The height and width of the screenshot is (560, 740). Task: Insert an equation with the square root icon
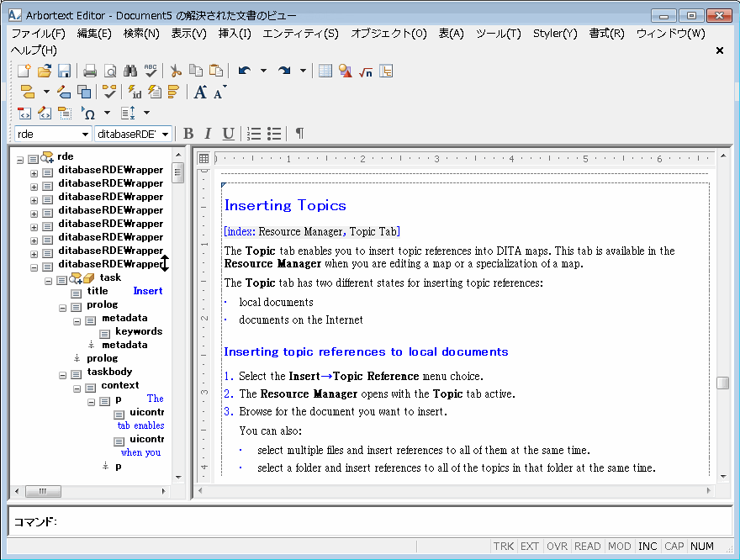366,71
